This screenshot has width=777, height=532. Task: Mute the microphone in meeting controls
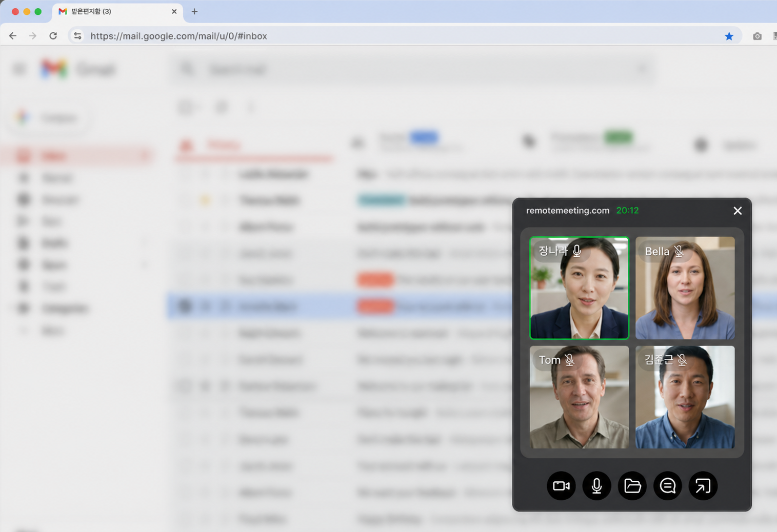[x=596, y=485]
